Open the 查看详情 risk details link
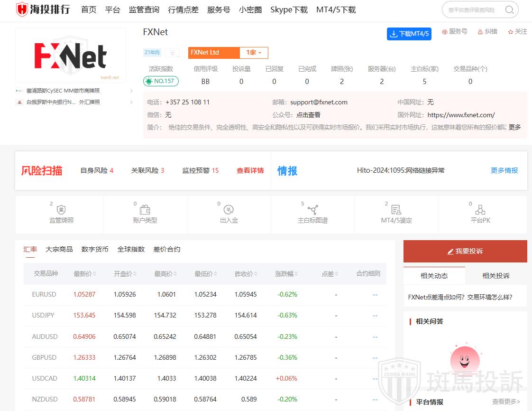This screenshot has height=411, width=532. [250, 170]
